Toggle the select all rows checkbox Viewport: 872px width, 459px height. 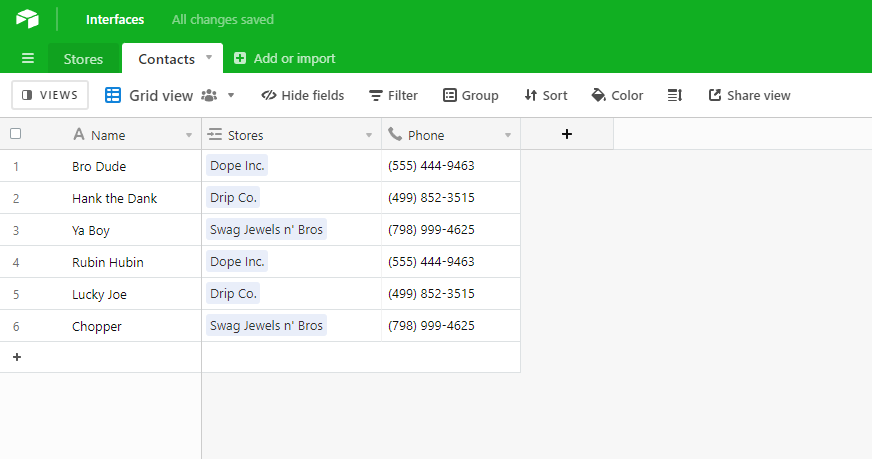coord(16,134)
